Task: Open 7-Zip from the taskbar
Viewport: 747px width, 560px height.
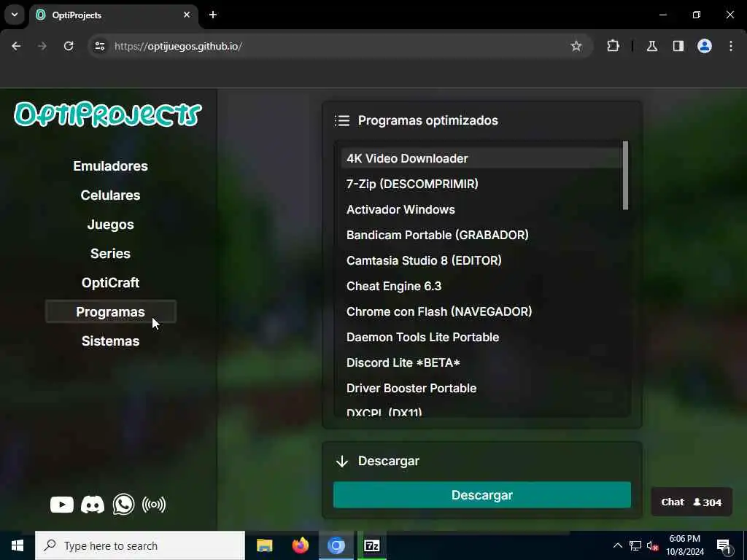Action: click(371, 545)
